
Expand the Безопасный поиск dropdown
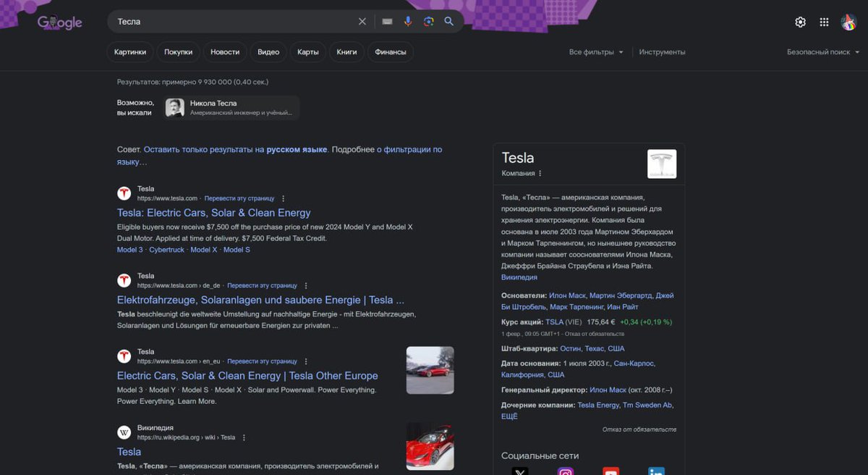[823, 52]
